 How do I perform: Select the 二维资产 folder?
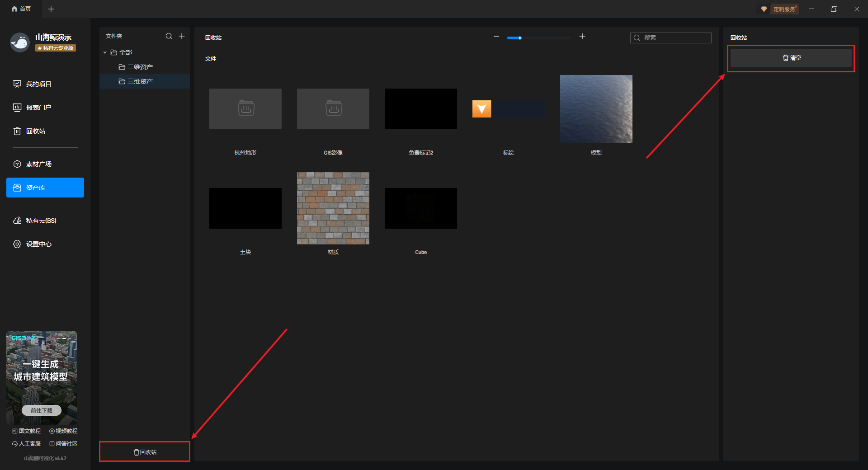point(140,67)
